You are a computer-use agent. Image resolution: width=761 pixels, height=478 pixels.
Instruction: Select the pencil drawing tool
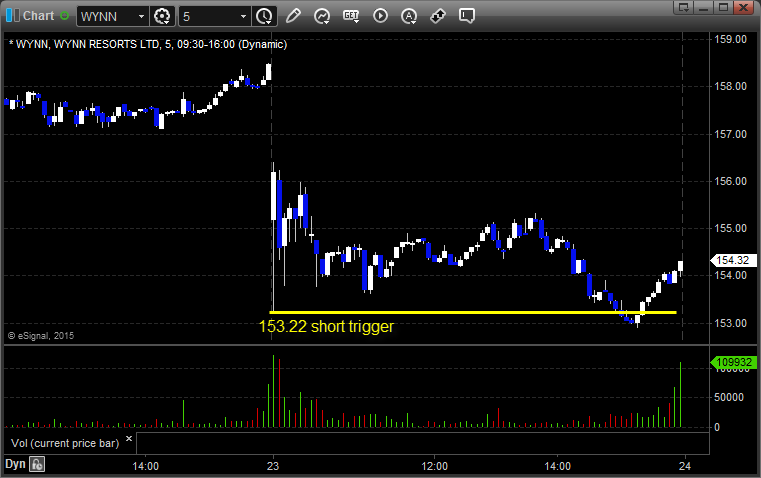coord(293,16)
